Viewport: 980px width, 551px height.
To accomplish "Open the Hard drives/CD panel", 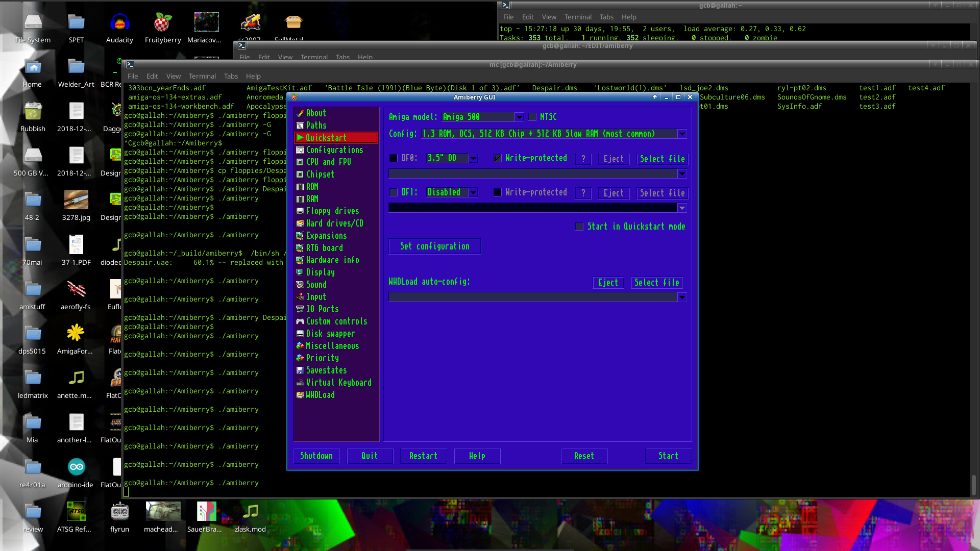I will [336, 223].
